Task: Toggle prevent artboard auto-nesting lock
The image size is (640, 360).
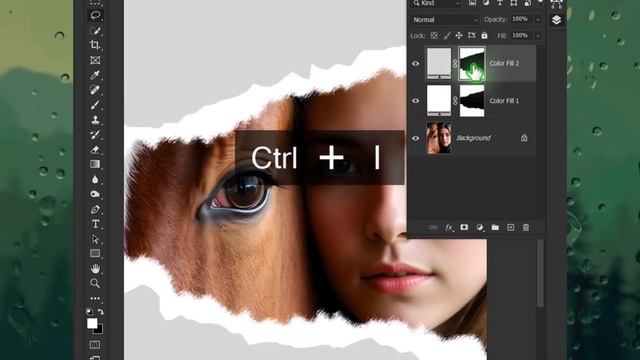Action: coord(472,36)
